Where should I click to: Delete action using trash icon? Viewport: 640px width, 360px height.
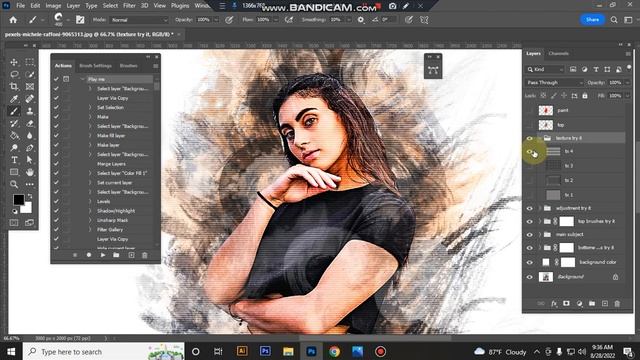point(144,255)
